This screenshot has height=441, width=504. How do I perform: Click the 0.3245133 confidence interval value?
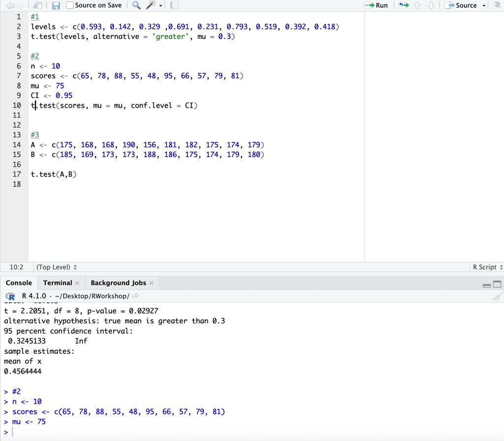pyautogui.click(x=27, y=341)
